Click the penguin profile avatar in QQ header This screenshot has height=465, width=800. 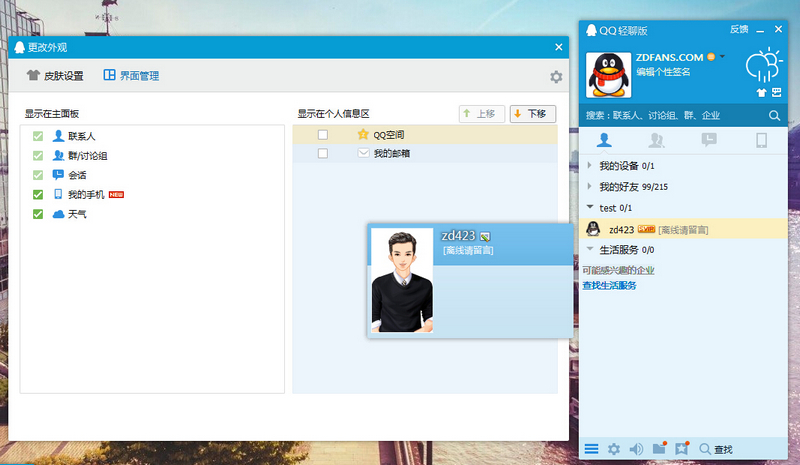[607, 75]
